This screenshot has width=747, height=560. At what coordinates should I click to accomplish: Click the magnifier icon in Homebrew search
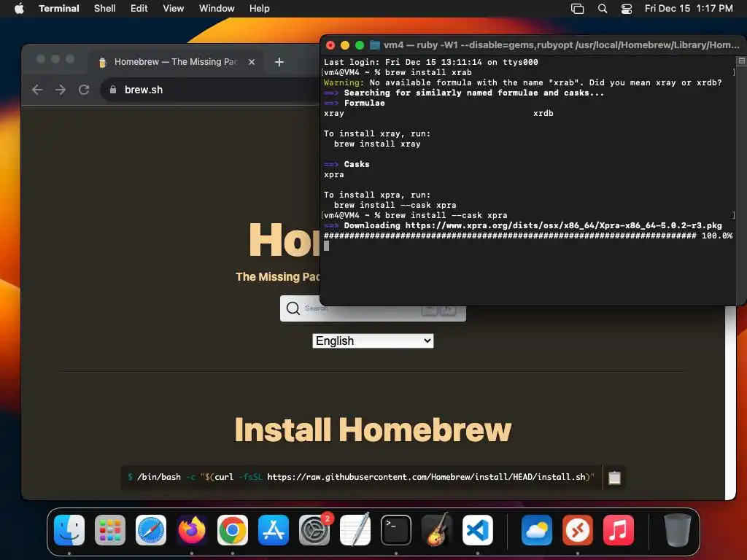(293, 308)
